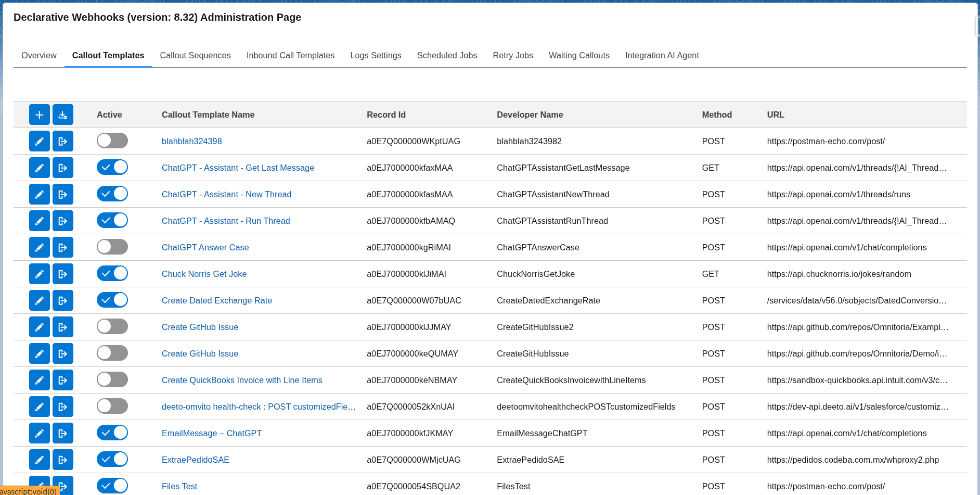This screenshot has height=495, width=980.
Task: Export the Create Dated Exchange Rate template
Action: [x=62, y=300]
